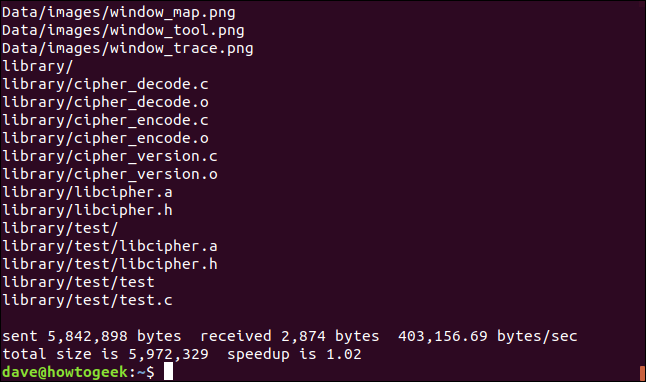Click the sent 5,842,898 bytes text
Image resolution: width=646 pixels, height=382 pixels.
click(92, 336)
